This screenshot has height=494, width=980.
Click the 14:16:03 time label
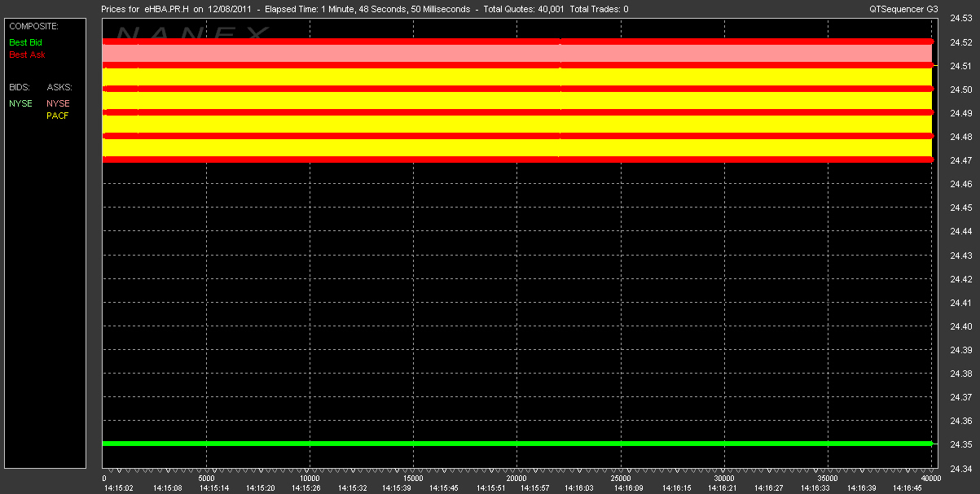[579, 488]
